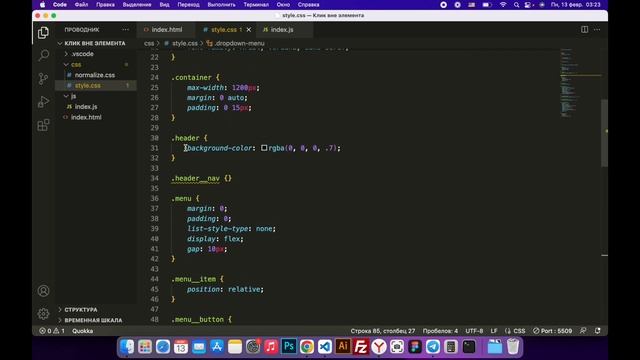Click errors and warnings status indicator
This screenshot has height=360, width=640.
(x=52, y=331)
